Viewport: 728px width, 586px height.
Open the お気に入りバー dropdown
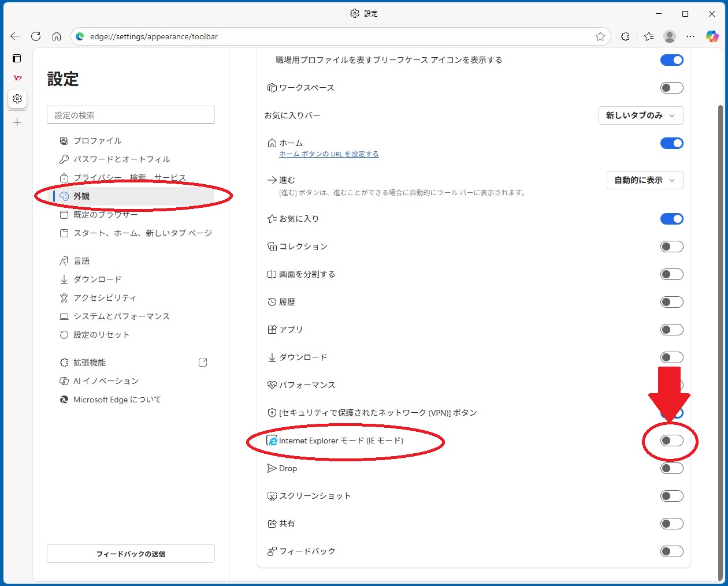click(640, 115)
